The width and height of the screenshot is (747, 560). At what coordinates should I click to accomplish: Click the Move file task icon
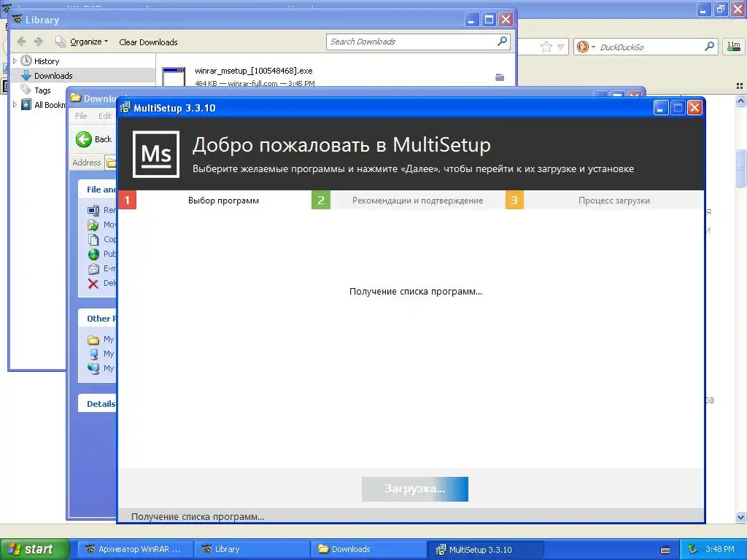click(93, 225)
